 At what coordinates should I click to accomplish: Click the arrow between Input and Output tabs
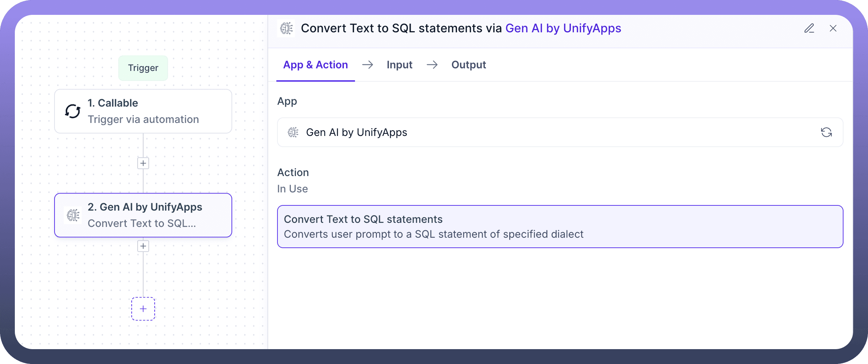[x=432, y=65]
